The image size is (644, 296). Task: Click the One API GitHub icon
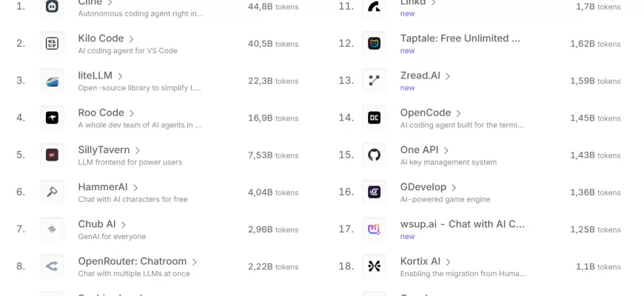[x=374, y=155]
